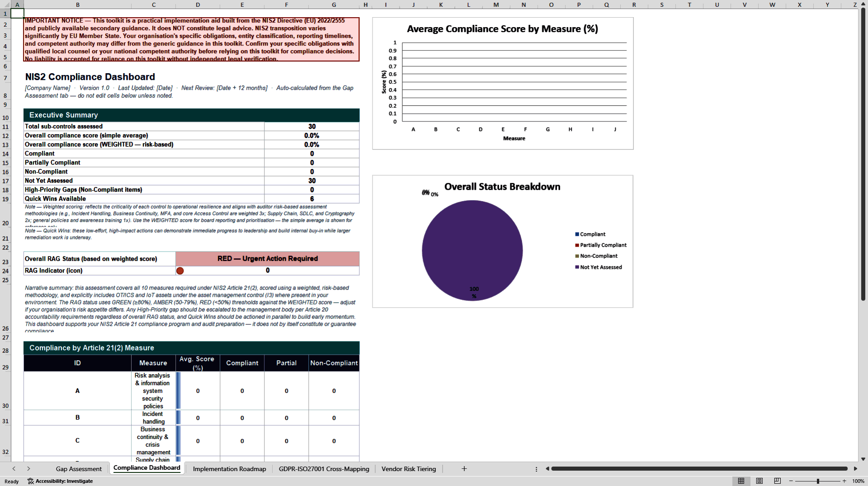Click Avg. Score (%) column header
The image size is (868, 486).
pyautogui.click(x=198, y=363)
